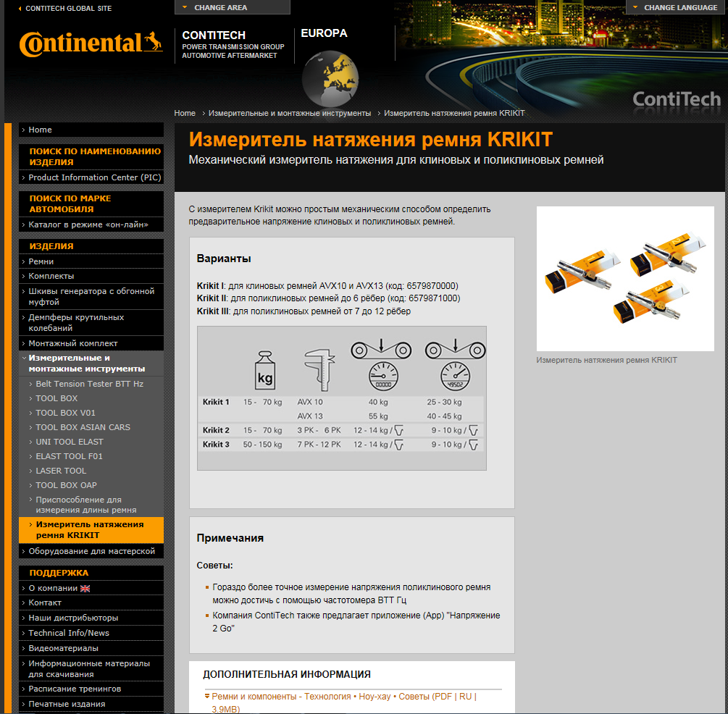The height and width of the screenshot is (714, 728).
Task: Open the Change Language dropdown
Action: click(x=676, y=7)
